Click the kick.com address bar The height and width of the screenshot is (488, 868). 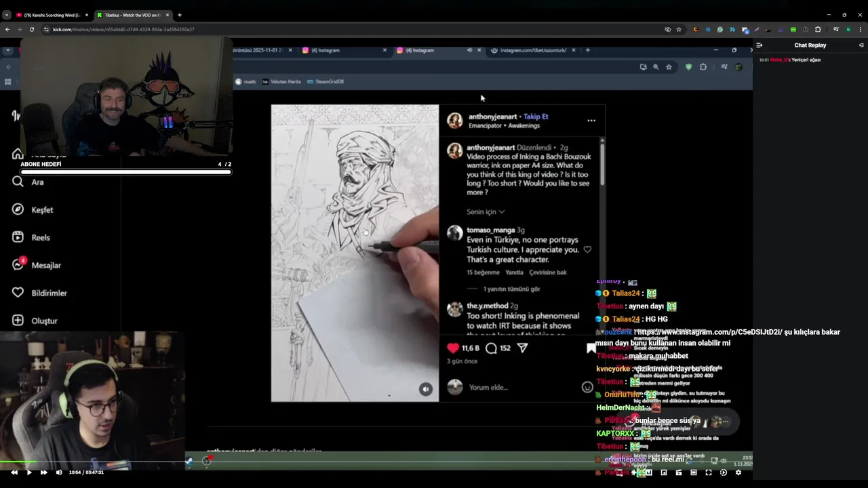tap(353, 30)
